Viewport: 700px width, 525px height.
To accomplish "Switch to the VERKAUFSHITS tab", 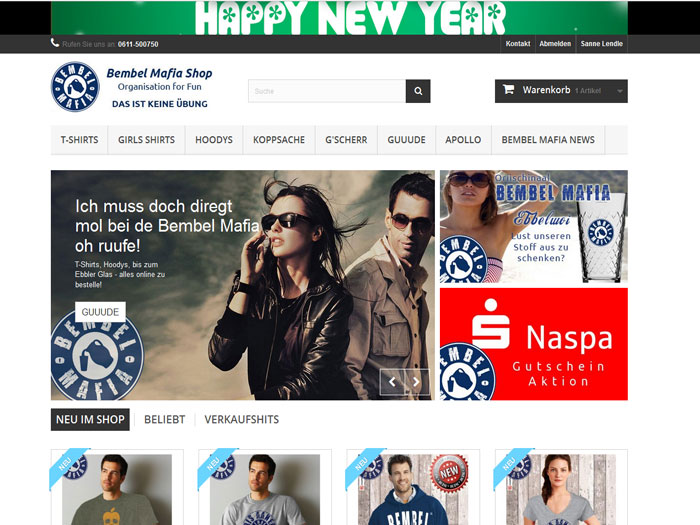I will pos(242,420).
